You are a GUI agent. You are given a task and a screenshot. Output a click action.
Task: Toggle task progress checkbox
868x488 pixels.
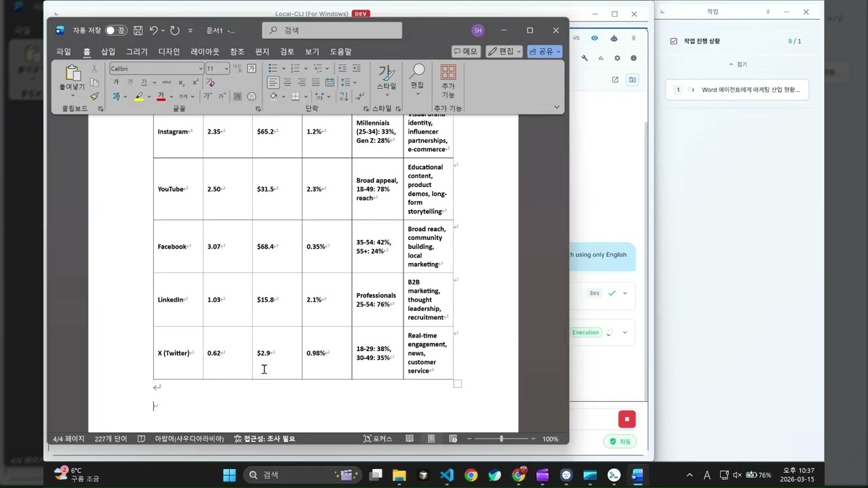click(x=673, y=41)
